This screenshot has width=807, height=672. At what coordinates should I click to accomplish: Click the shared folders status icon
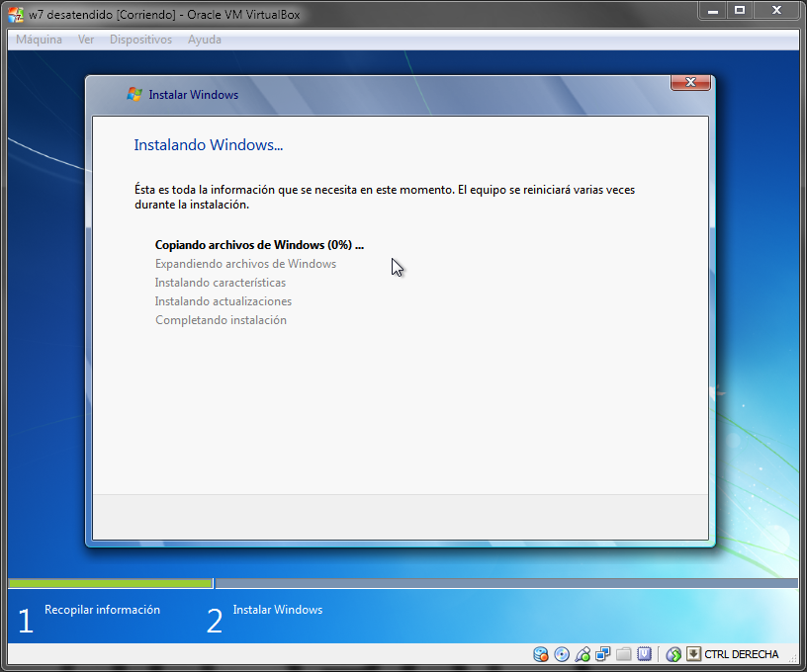tap(623, 654)
